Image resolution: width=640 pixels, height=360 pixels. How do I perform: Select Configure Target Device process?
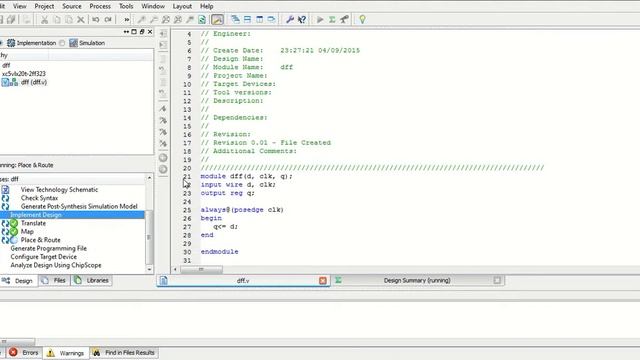[44, 257]
